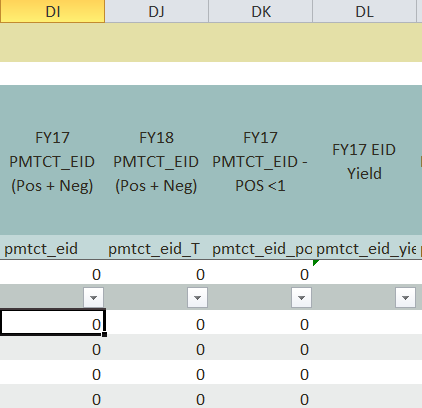
Task: Select the pmtct_eid_yie field name cell
Action: click(364, 248)
